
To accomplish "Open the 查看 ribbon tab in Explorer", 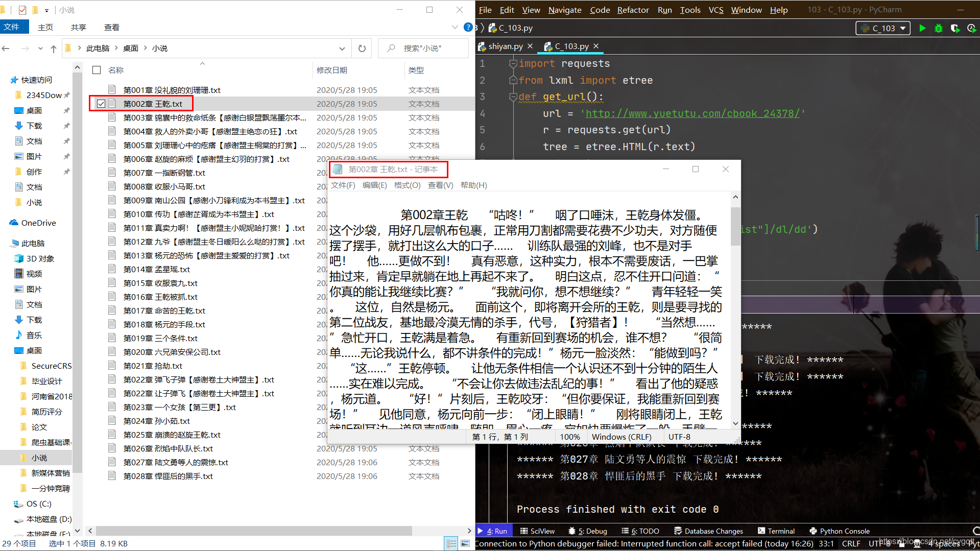I will (x=111, y=27).
